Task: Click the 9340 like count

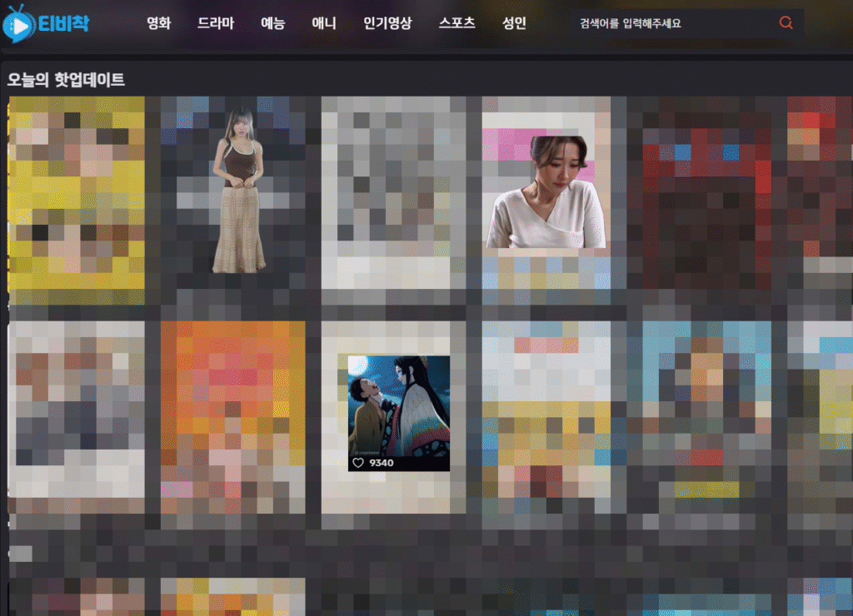Action: pyautogui.click(x=381, y=463)
